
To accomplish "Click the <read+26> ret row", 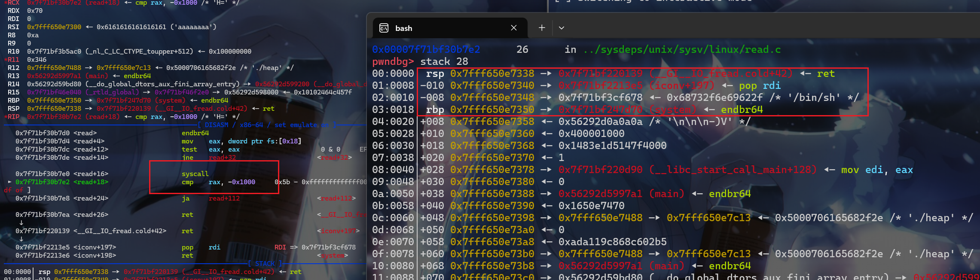I will pos(104,215).
